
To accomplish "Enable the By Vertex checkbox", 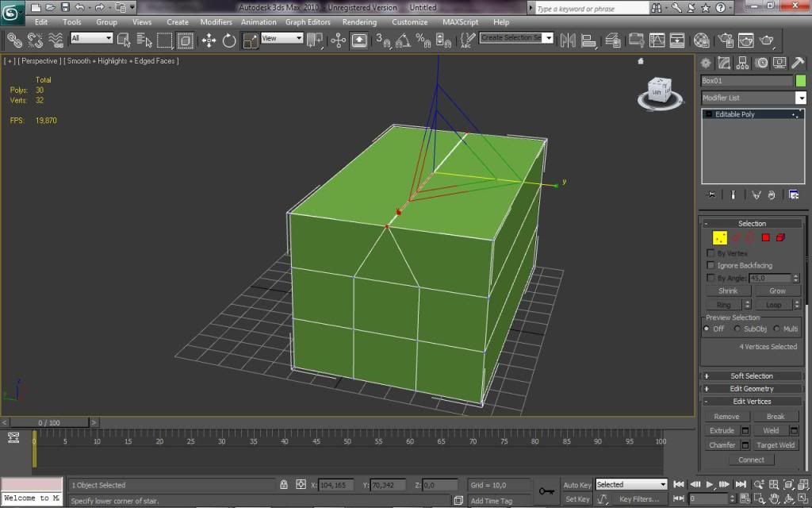I will (710, 253).
